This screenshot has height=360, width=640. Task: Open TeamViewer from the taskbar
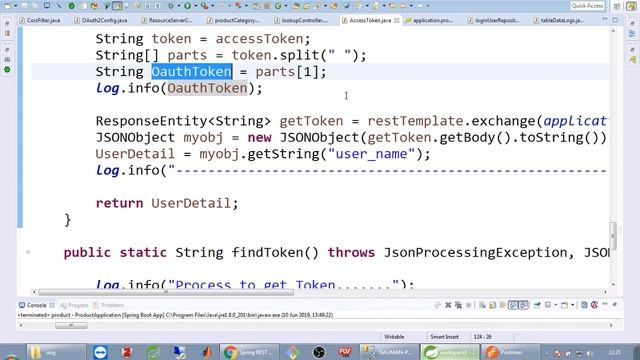pos(100,352)
